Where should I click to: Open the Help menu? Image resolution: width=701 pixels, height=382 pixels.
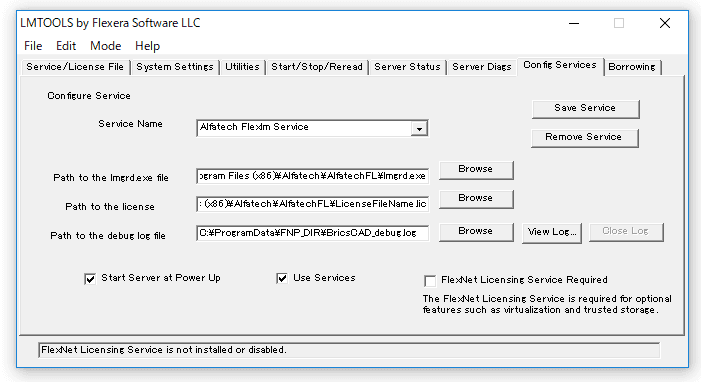147,46
